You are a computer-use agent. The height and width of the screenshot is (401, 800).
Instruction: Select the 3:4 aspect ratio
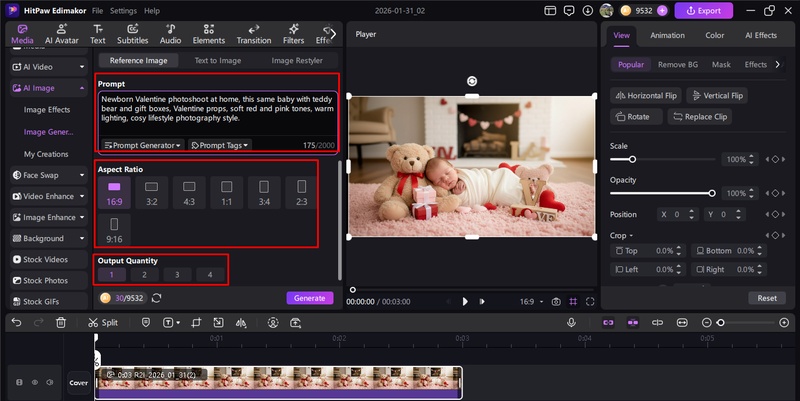[264, 193]
